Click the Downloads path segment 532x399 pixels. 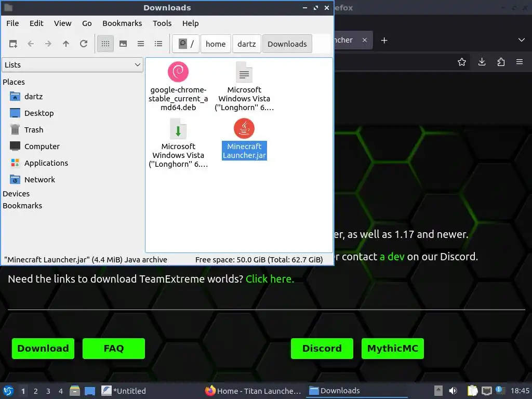(x=287, y=44)
